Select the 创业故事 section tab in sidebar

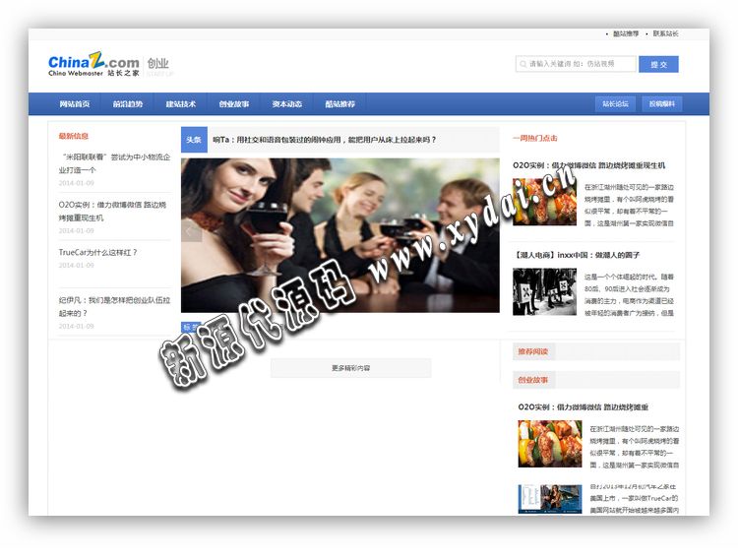(532, 380)
